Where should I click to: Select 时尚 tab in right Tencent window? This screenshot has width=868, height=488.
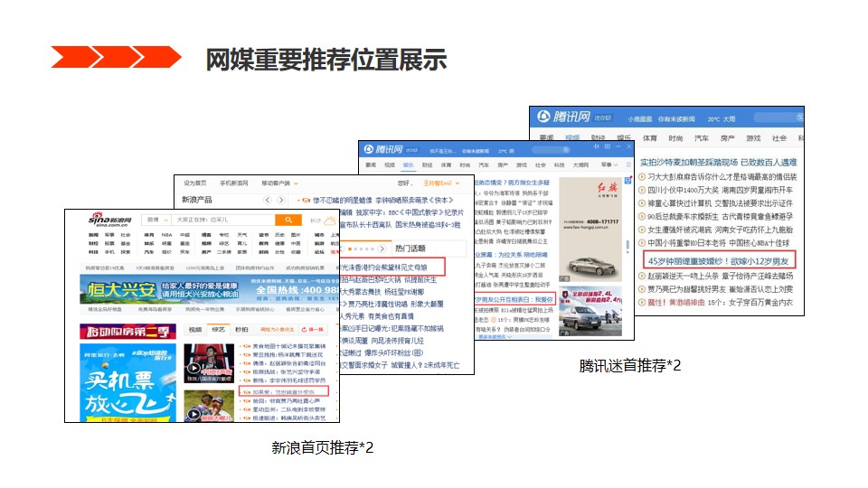coord(675,137)
